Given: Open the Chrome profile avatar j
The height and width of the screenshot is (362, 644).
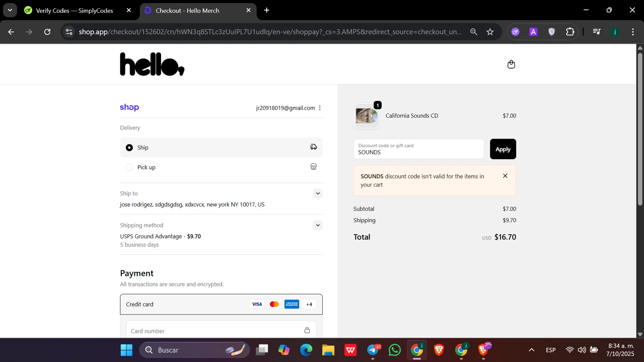Looking at the screenshot, I should click(x=615, y=32).
